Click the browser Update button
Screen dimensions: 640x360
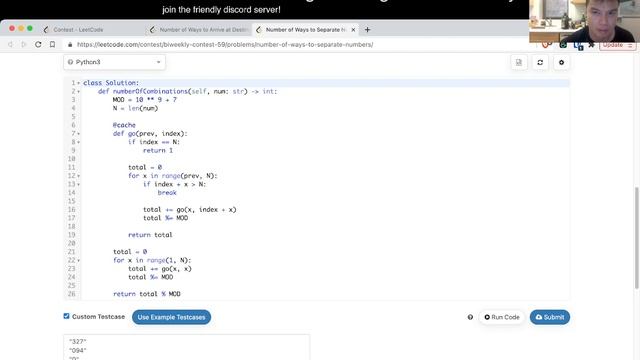point(617,45)
